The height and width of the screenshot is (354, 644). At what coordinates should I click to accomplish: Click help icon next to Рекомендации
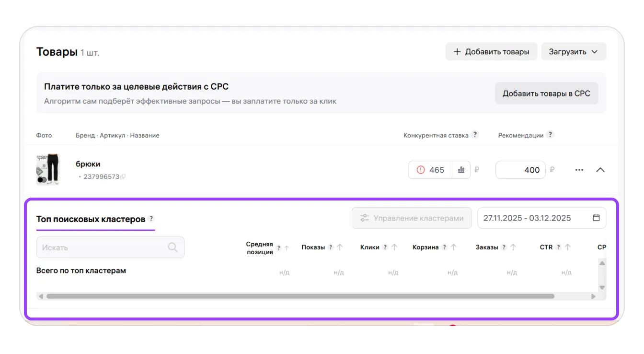pyautogui.click(x=550, y=135)
